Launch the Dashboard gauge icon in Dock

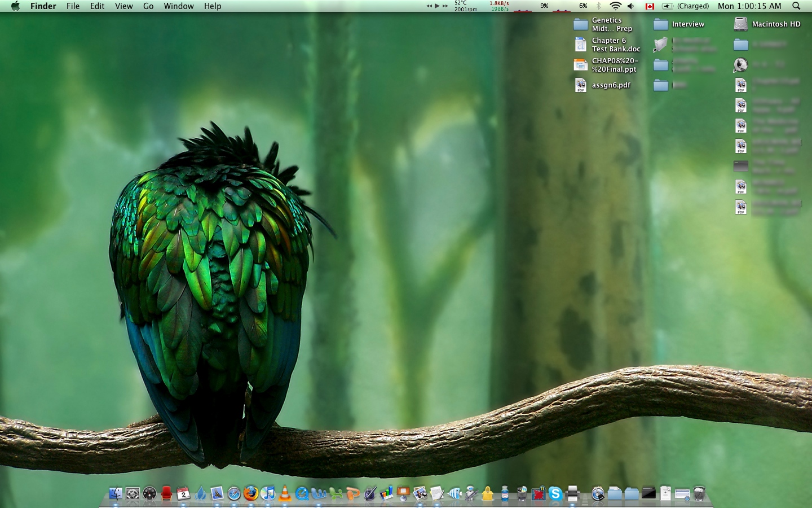[149, 493]
